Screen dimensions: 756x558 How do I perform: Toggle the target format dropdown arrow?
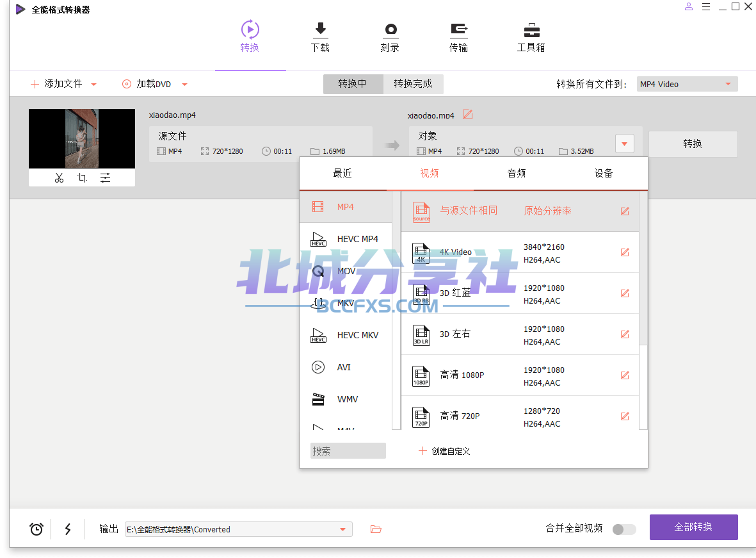[624, 144]
